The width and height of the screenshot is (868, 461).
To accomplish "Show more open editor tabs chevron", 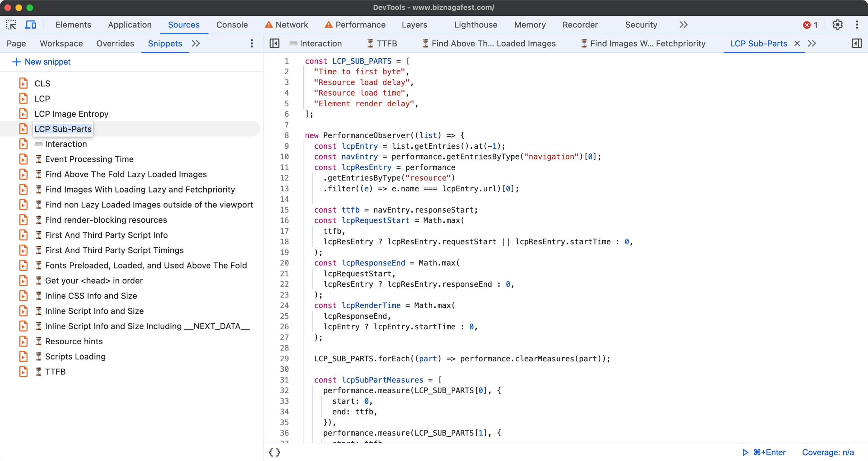I will coord(812,43).
